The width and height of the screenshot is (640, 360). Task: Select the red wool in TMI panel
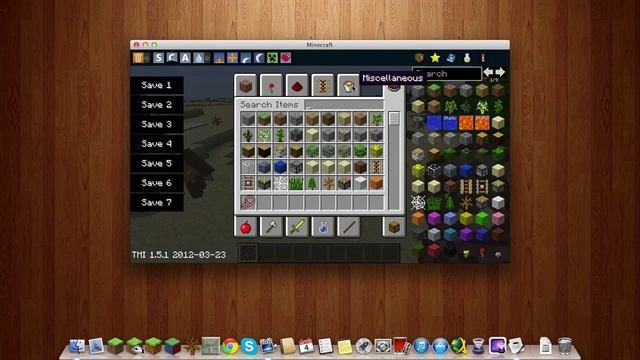point(434,250)
